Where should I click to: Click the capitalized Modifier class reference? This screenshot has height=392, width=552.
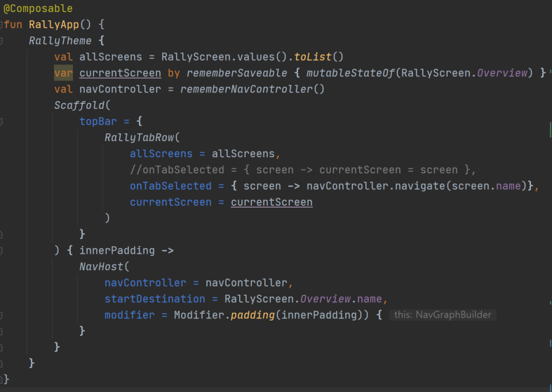[x=199, y=316]
